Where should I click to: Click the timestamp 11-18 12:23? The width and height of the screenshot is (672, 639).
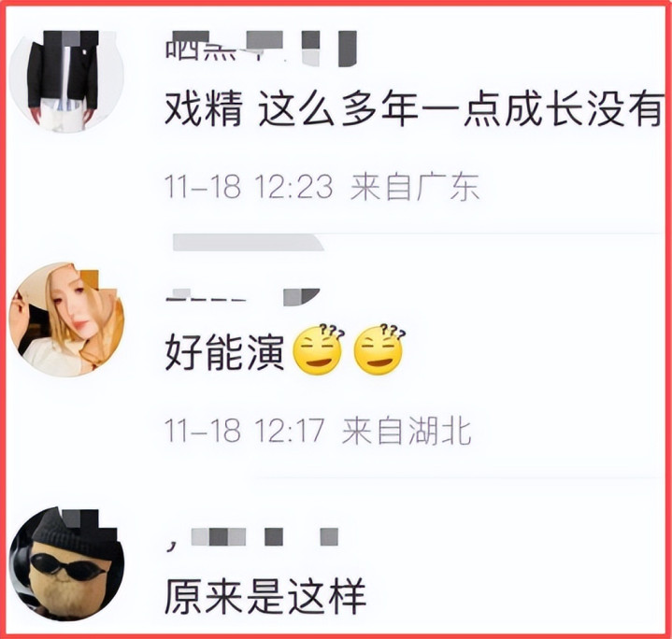249,187
